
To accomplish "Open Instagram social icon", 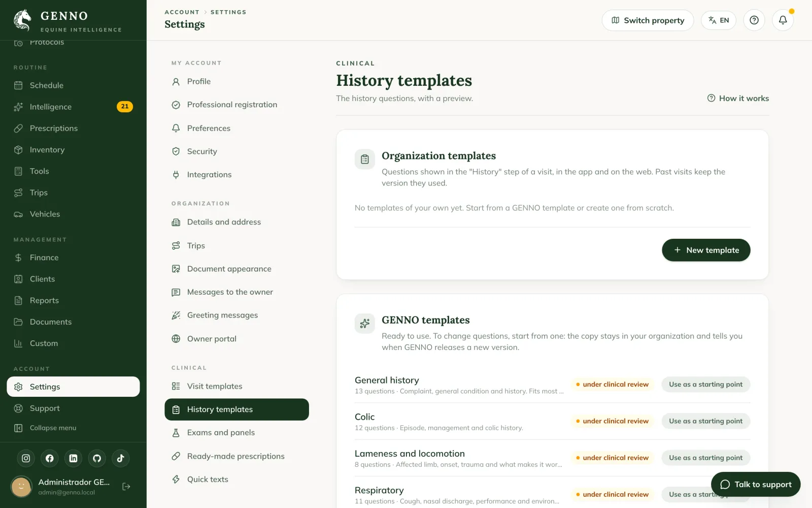I will pos(26,458).
